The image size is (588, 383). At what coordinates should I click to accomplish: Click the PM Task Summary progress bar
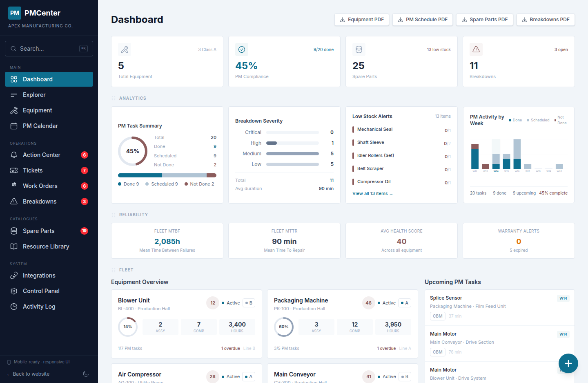[x=167, y=175]
